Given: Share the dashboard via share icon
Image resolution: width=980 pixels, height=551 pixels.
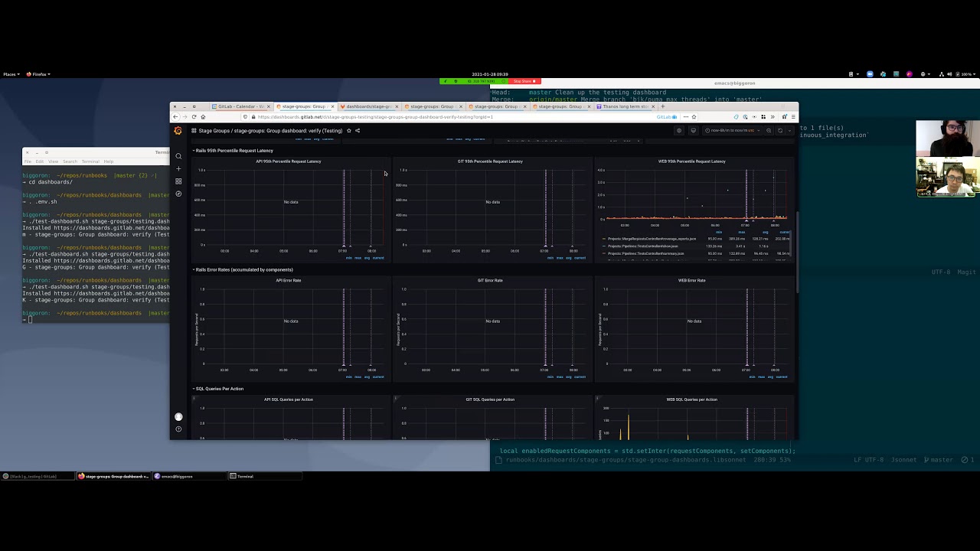Looking at the screenshot, I should click(x=357, y=131).
